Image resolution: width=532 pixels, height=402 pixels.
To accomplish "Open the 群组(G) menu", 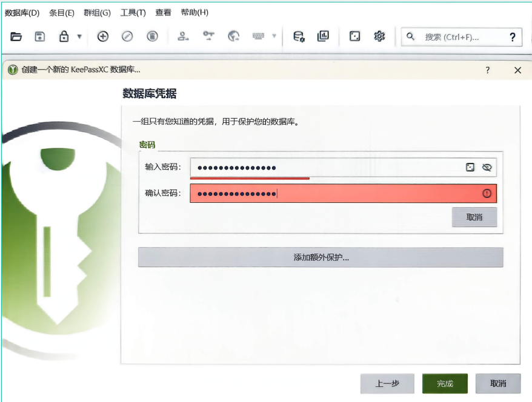I will click(97, 12).
